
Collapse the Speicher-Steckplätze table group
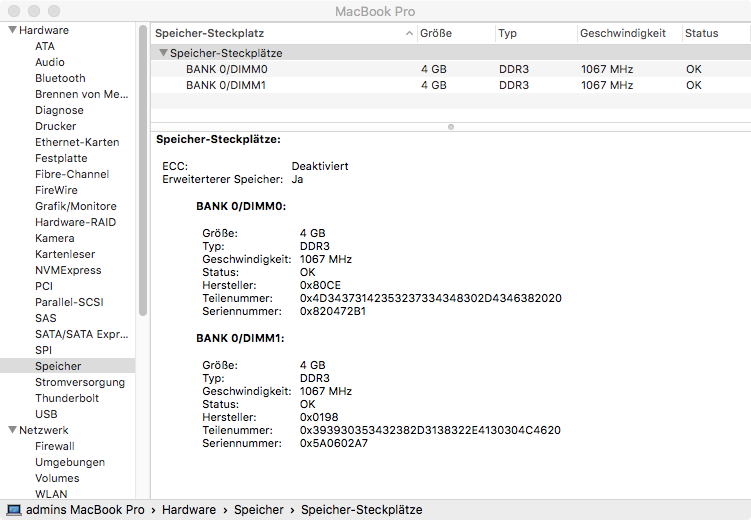click(x=163, y=53)
